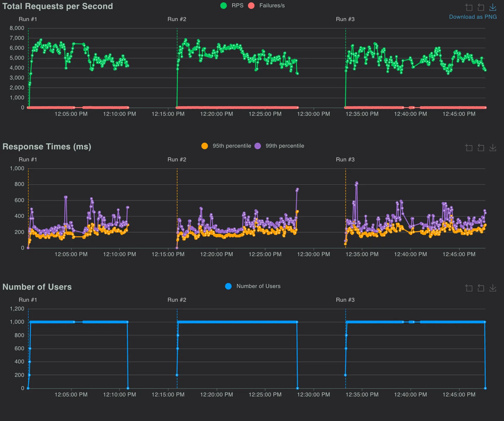Download the Number of Users chart
The height and width of the screenshot is (421, 504).
493,288
